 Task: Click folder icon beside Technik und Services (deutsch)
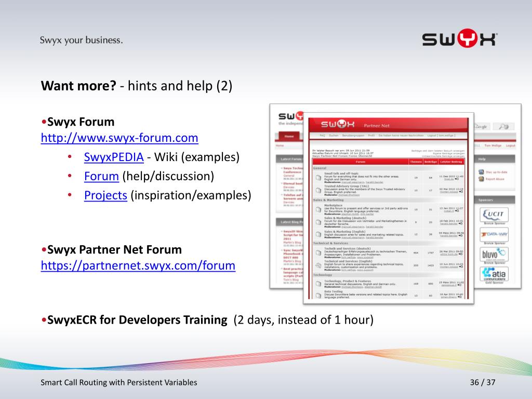318,253
